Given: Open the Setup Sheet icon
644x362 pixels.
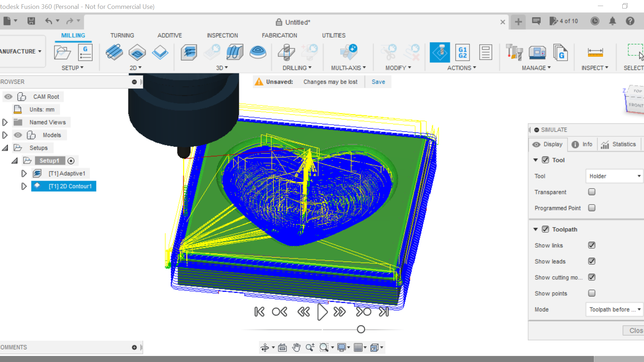Looking at the screenshot, I should [x=485, y=53].
